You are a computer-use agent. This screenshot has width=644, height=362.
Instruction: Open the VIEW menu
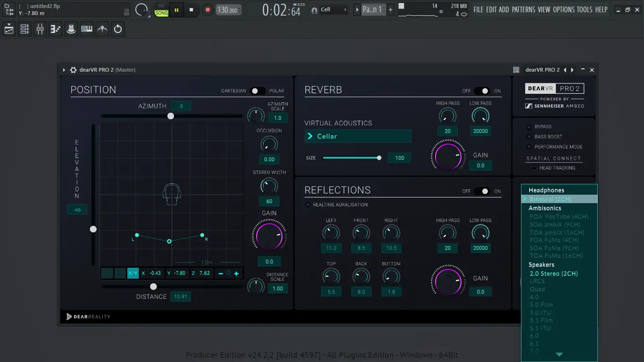point(544,9)
